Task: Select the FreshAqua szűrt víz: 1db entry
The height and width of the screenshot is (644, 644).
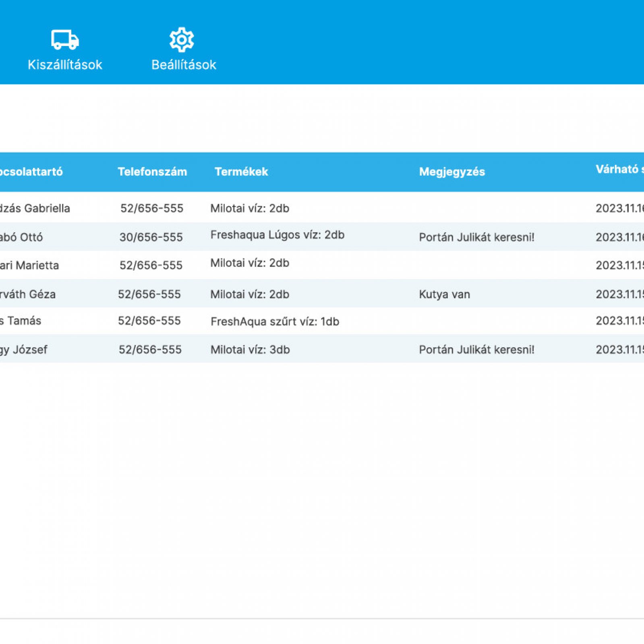Action: [275, 321]
